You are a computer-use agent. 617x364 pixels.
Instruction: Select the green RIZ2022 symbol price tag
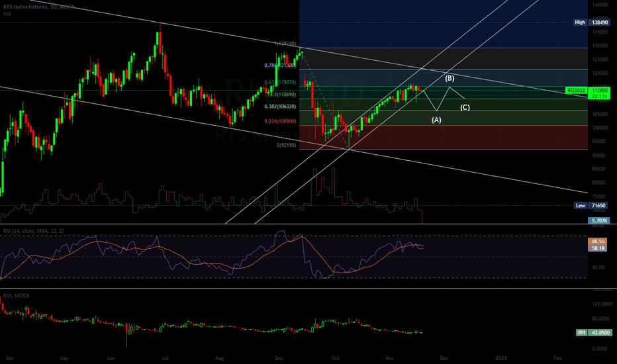(576, 91)
